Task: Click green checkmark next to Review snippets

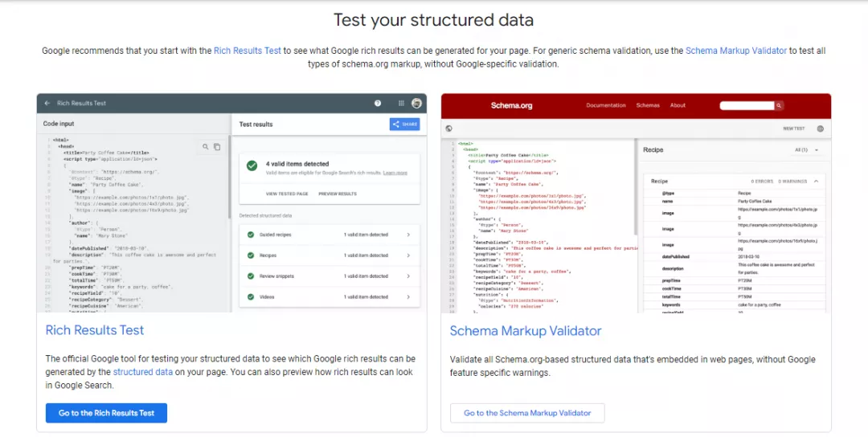Action: (250, 276)
